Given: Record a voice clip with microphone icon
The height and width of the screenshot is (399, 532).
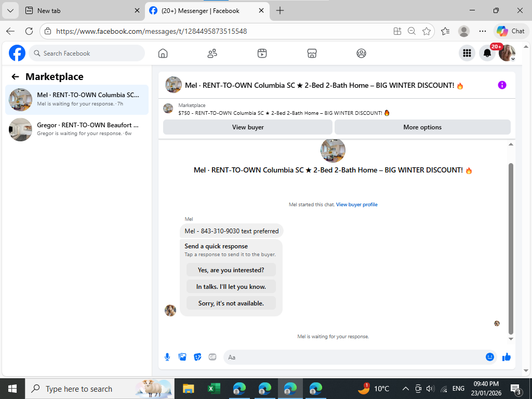Looking at the screenshot, I should 167,357.
